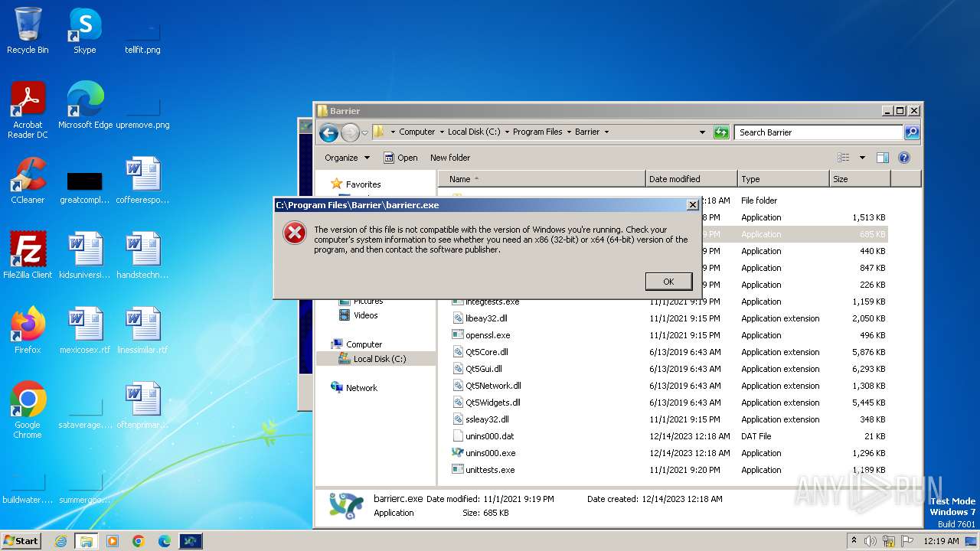Show hidden tray icons

pos(854,541)
